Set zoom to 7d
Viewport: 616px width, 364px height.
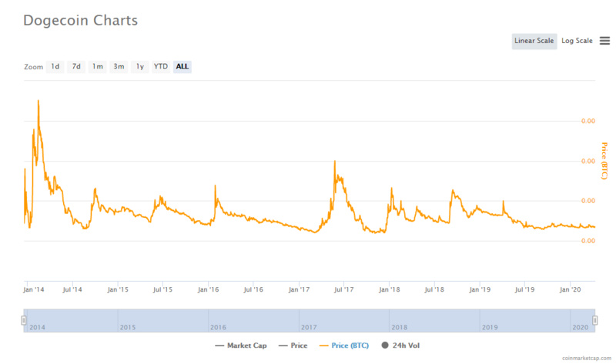point(76,67)
